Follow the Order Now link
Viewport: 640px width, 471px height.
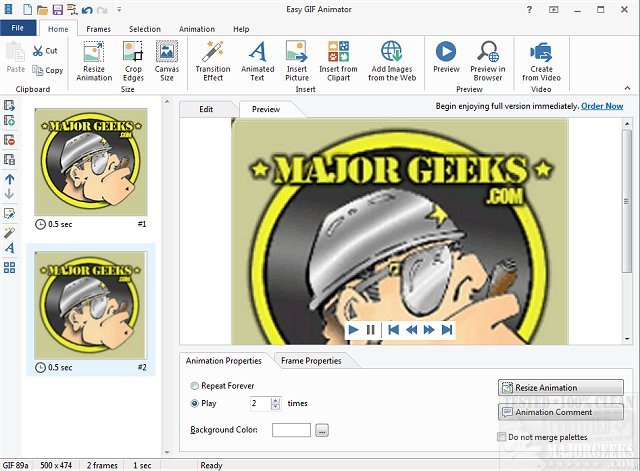602,106
